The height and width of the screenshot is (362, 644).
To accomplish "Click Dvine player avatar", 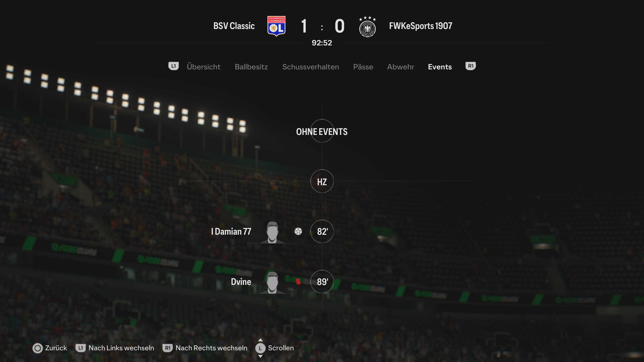I will (x=272, y=282).
